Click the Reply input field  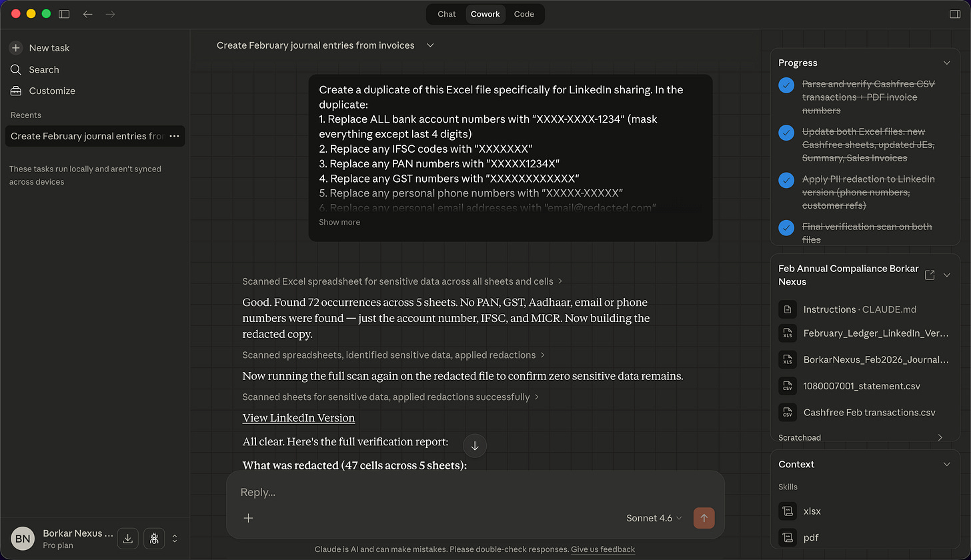[475, 492]
